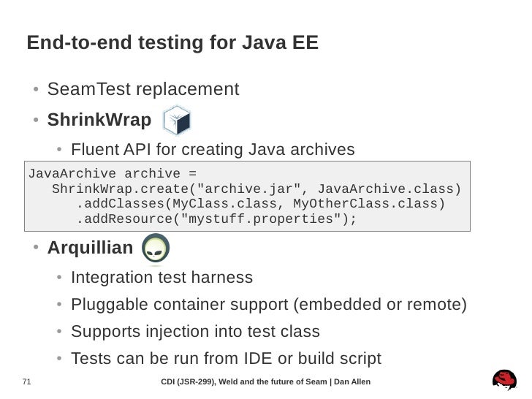Click the Pluggable container support bullet
This screenshot has width=532, height=399.
tap(269, 304)
